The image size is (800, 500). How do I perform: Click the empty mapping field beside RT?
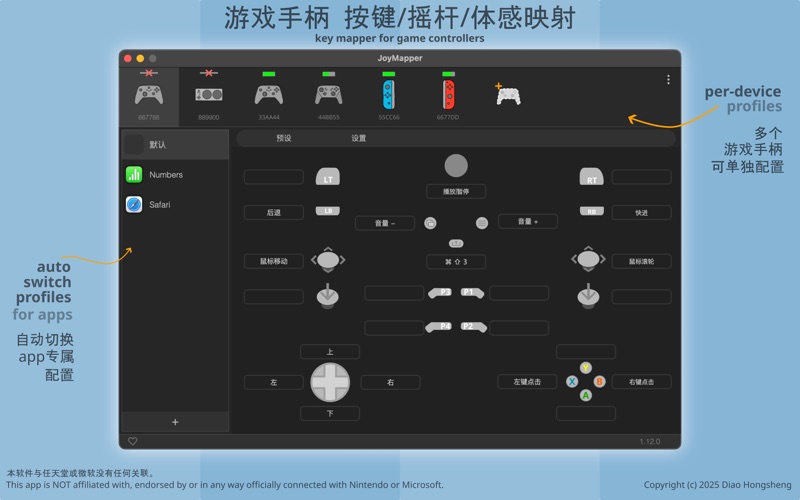(641, 177)
